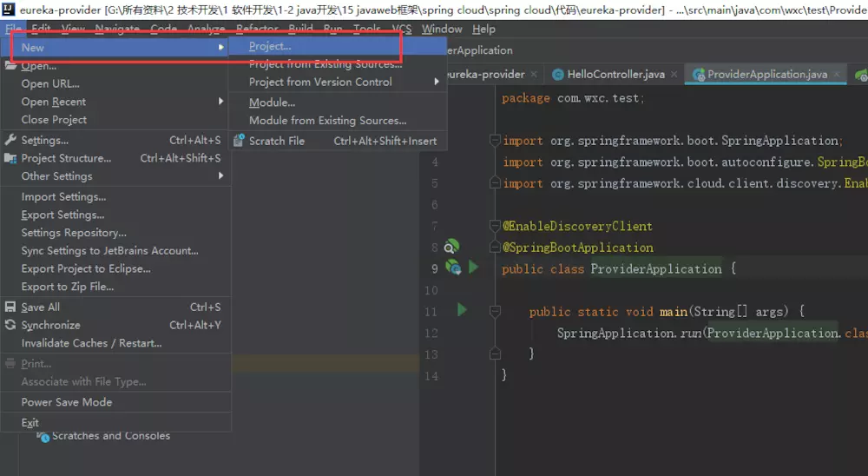Open the VCS menu
The image size is (868, 476).
(x=402, y=29)
